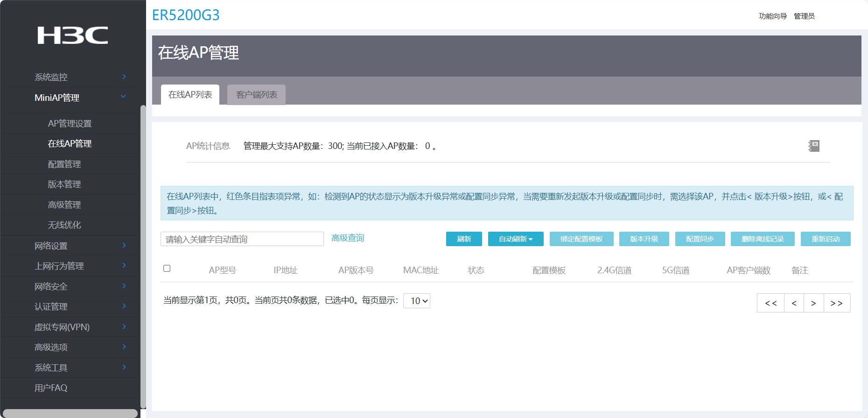Screen dimensions: 868x418
Task: Focus the keyword search input field
Action: point(242,239)
